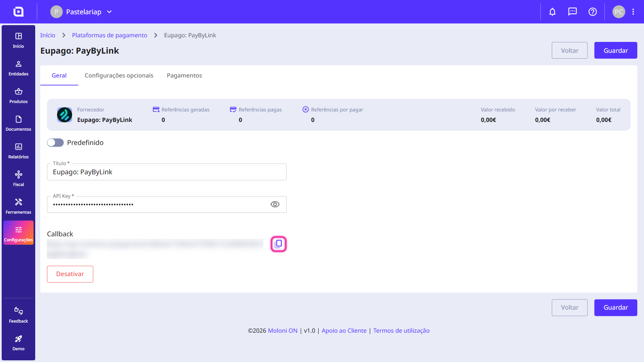The height and width of the screenshot is (362, 644).
Task: Click the Moloni logo in the top bar
Action: pyautogui.click(x=18, y=12)
